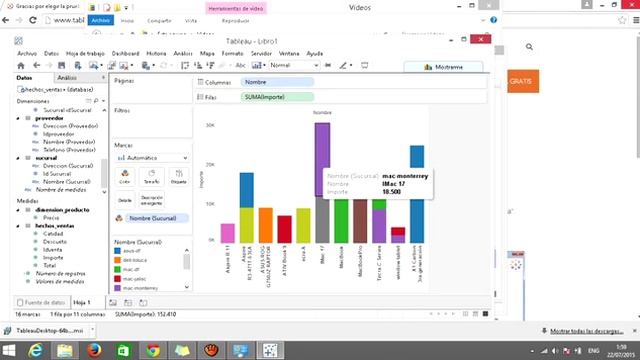Open the Archivo menu in Tableau
Viewport: 640px width, 360px height.
[x=27, y=53]
